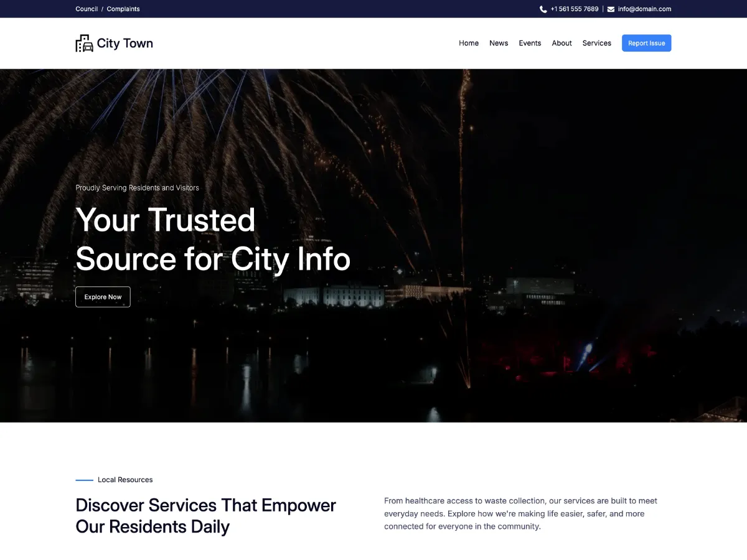Click the tagline Proudly Serving Residents and Visitors

pos(137,187)
